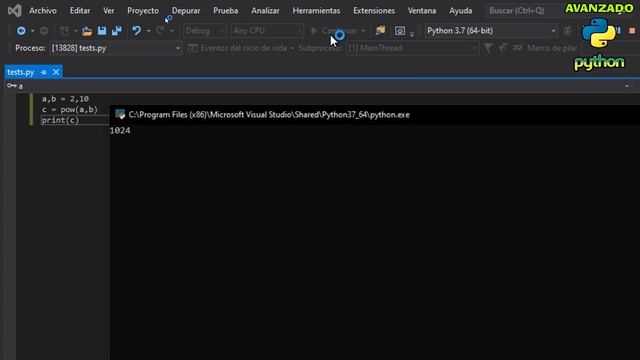Open the Archivo menu
Viewport: 640px width, 360px height.
[43, 11]
